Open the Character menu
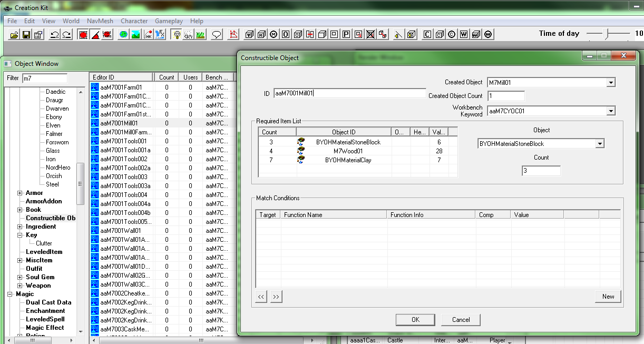Image resolution: width=644 pixels, height=344 pixels. [134, 21]
